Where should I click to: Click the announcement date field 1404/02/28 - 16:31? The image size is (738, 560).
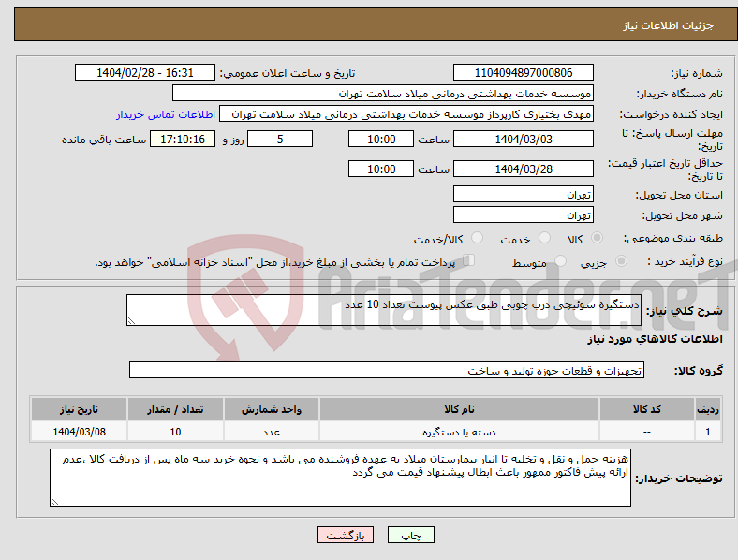[x=145, y=72]
